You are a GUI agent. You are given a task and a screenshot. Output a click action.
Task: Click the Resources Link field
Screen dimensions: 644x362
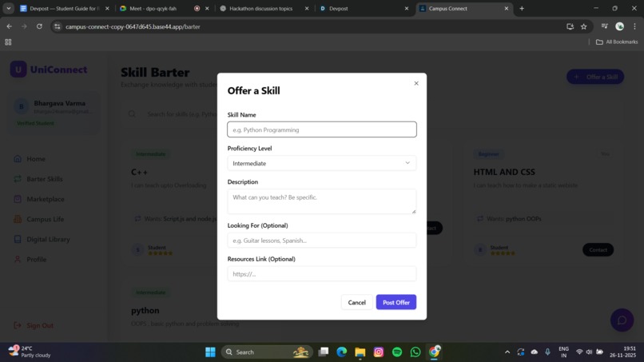tap(321, 273)
